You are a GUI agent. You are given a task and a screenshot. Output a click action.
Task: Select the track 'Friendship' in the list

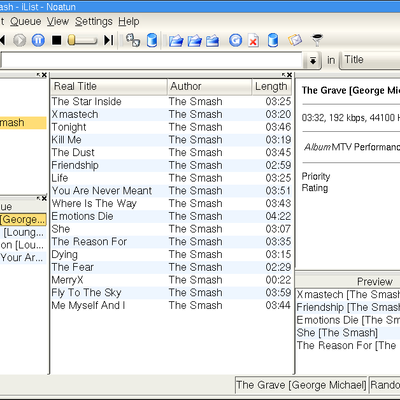coord(171,165)
